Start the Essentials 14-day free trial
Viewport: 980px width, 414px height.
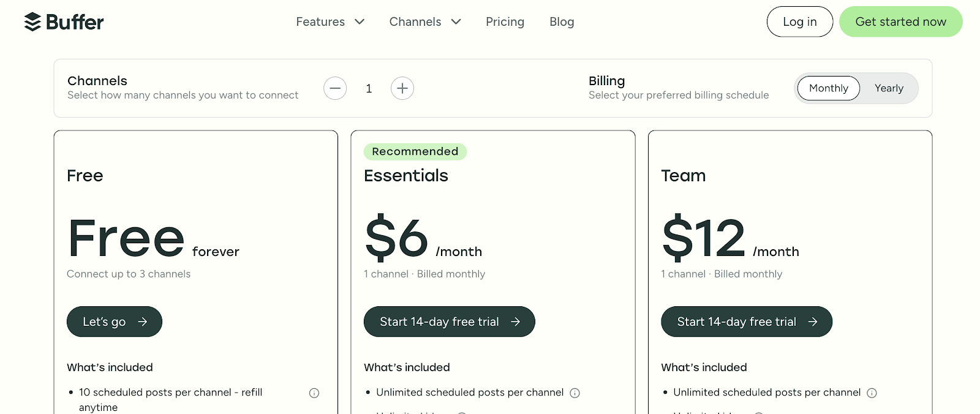(x=439, y=322)
